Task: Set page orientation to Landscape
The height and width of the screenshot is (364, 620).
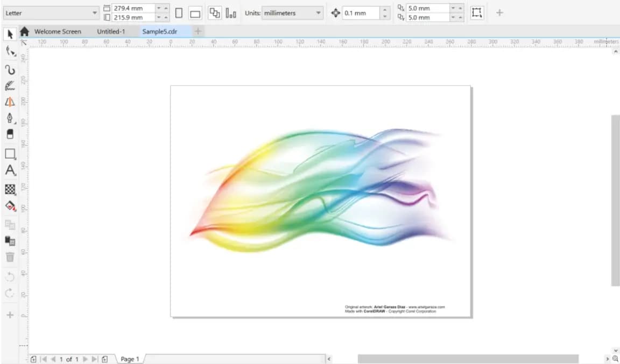Action: point(195,13)
